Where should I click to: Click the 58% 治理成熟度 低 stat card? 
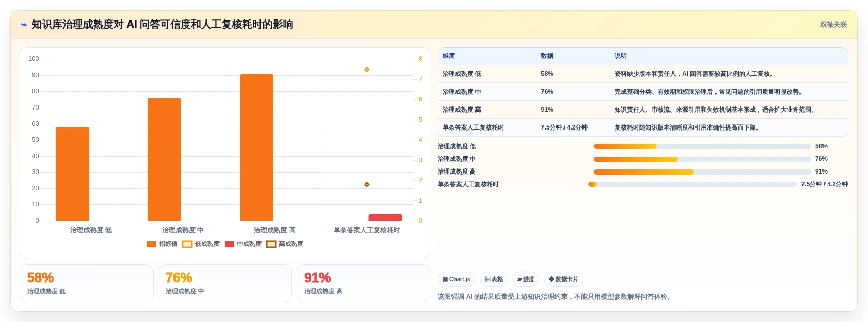point(86,283)
